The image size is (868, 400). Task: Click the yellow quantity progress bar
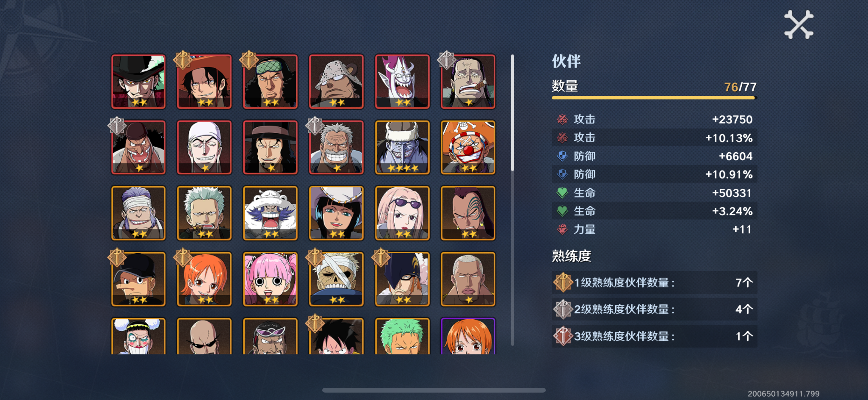pos(654,98)
